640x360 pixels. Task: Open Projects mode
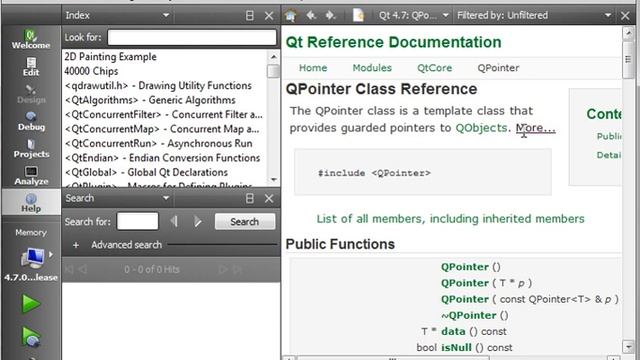[x=31, y=149]
